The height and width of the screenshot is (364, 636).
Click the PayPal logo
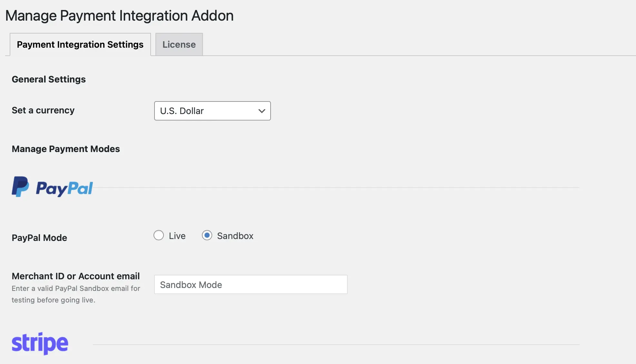(52, 187)
